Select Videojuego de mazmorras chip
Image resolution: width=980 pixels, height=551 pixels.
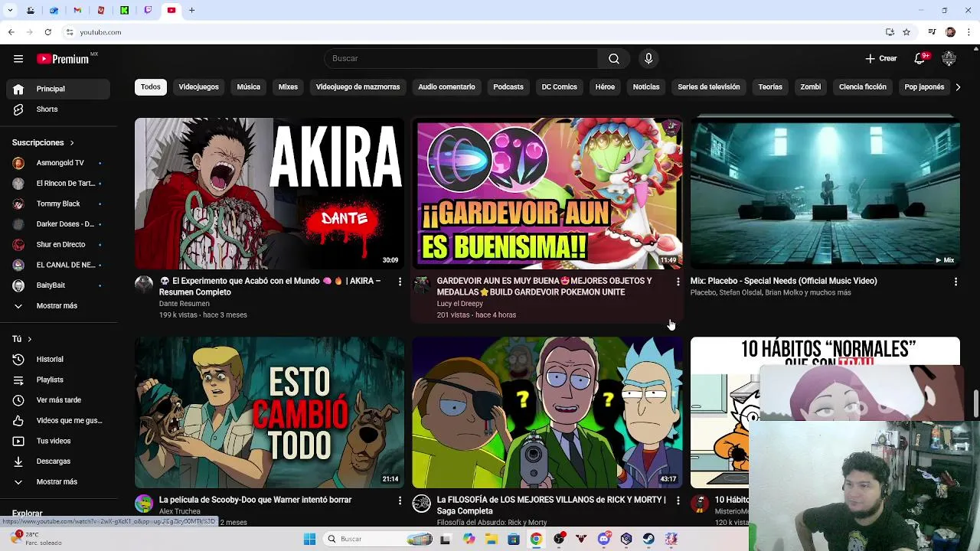pos(358,87)
